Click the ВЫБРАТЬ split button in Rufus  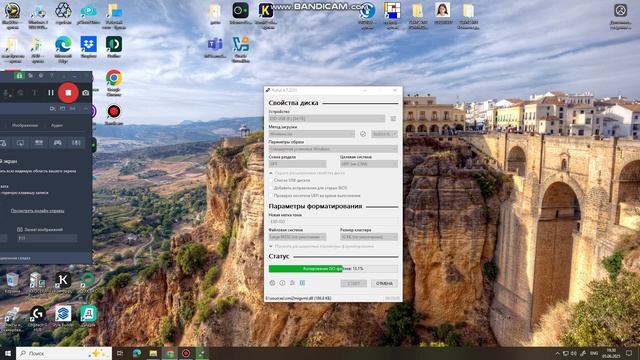click(x=384, y=134)
